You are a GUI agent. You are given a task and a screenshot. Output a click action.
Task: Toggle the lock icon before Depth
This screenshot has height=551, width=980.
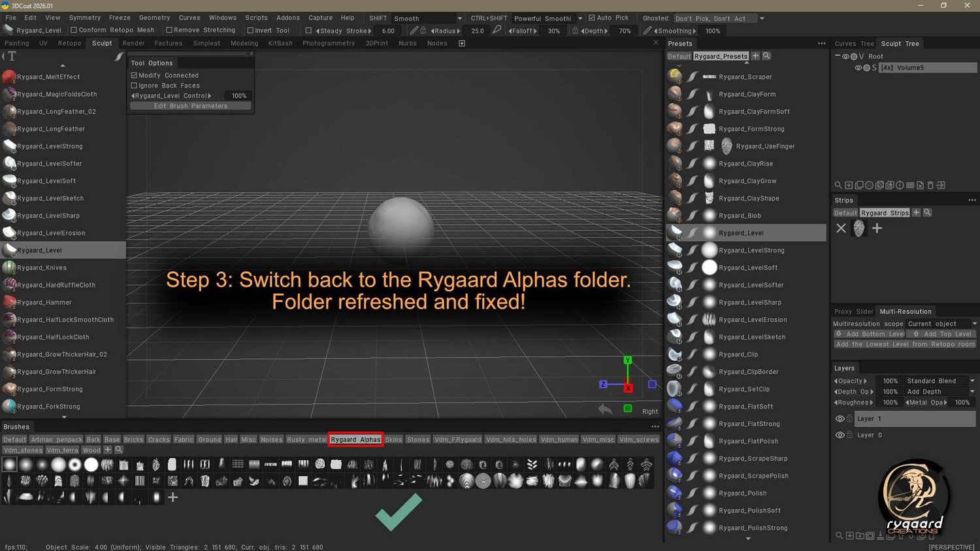coord(575,31)
